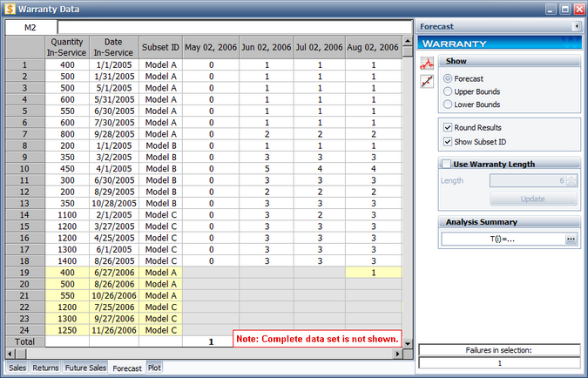Open Analysis Summary ellipsis button
The width and height of the screenshot is (588, 378).
coord(571,239)
